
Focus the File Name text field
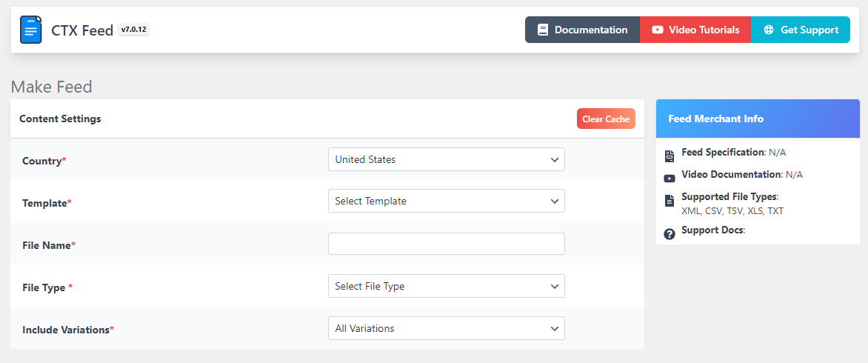[446, 244]
